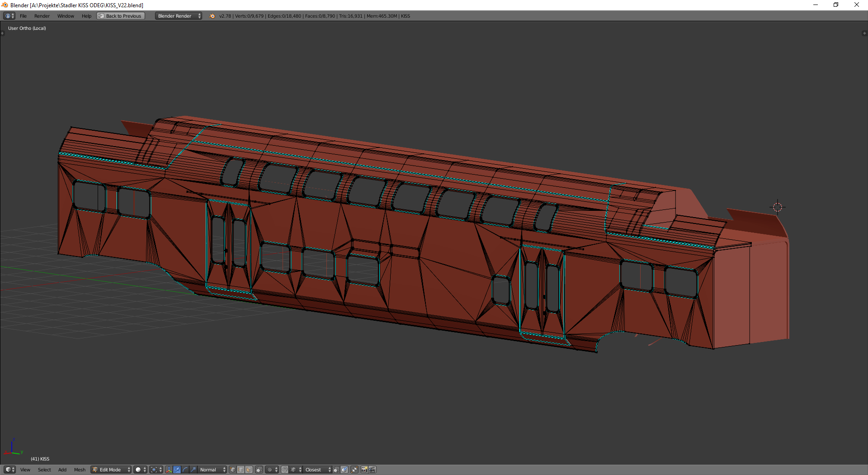Select the rotate manipulator arc icon
This screenshot has width=868, height=475.
185,470
